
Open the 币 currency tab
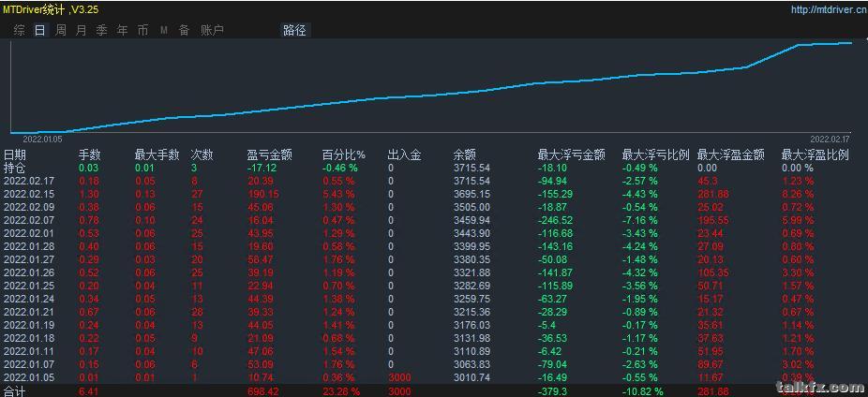pyautogui.click(x=142, y=30)
